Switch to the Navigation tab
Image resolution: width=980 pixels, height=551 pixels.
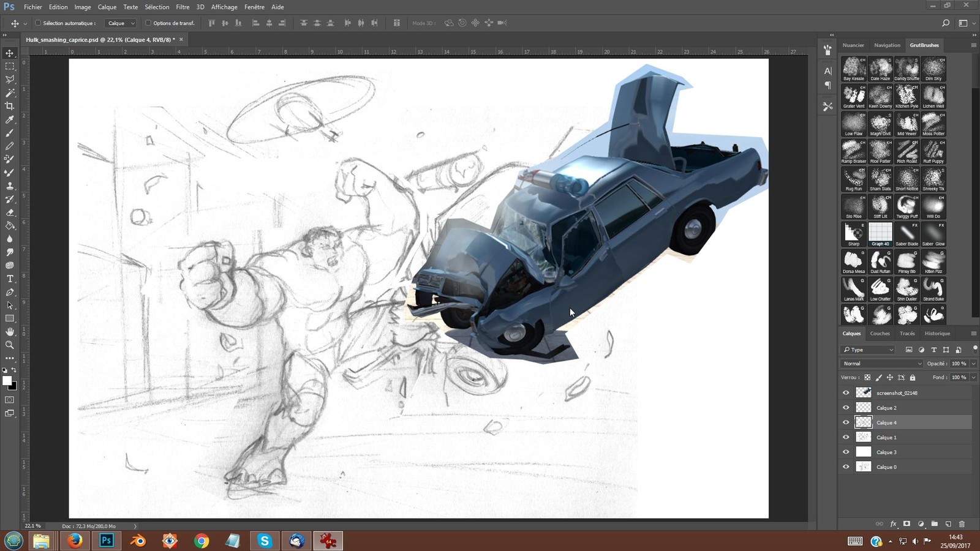(887, 45)
